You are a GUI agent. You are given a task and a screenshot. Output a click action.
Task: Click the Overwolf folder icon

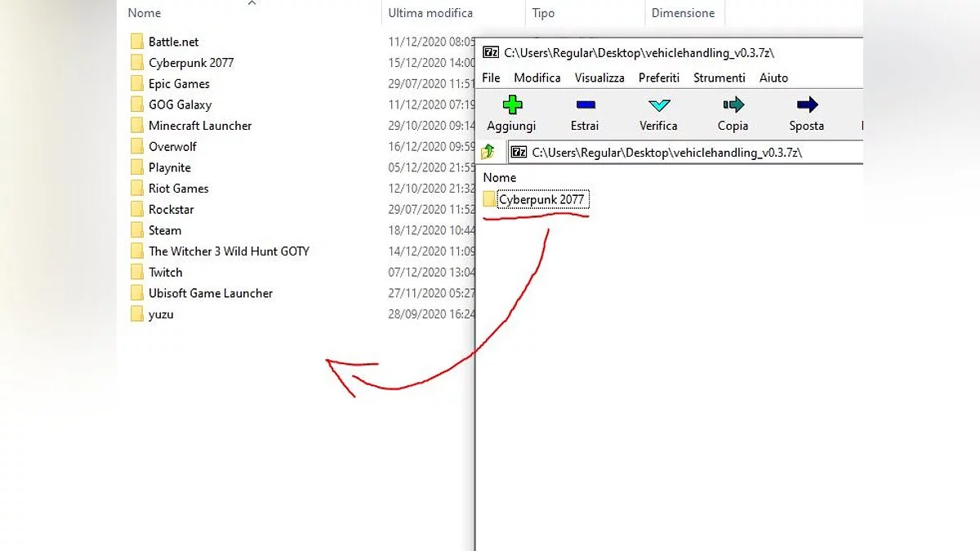[137, 146]
